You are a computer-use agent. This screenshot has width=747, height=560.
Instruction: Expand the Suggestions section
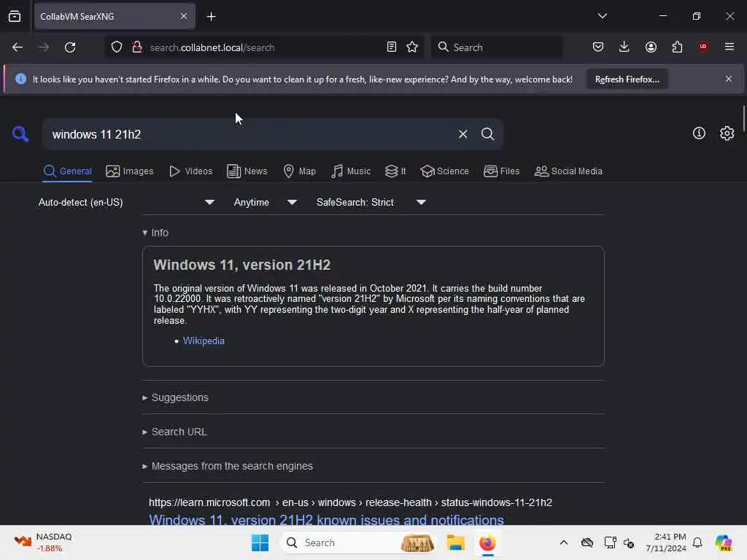[x=176, y=397]
